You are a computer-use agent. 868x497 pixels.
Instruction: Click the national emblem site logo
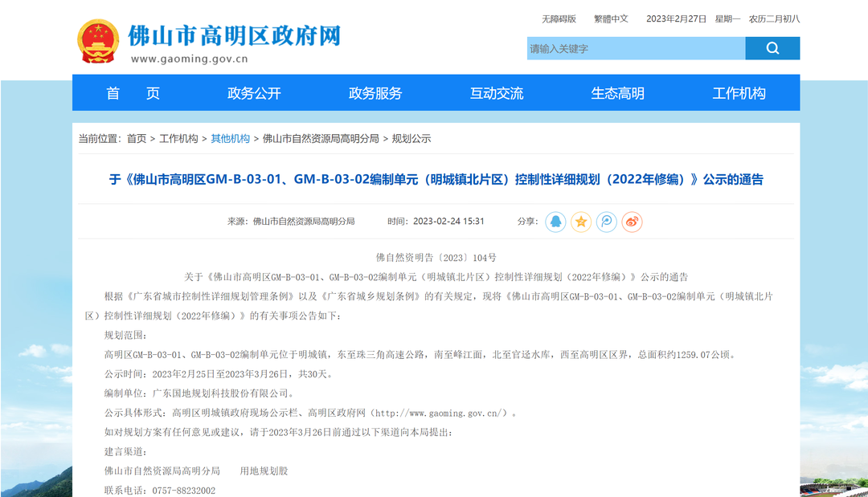coord(97,41)
